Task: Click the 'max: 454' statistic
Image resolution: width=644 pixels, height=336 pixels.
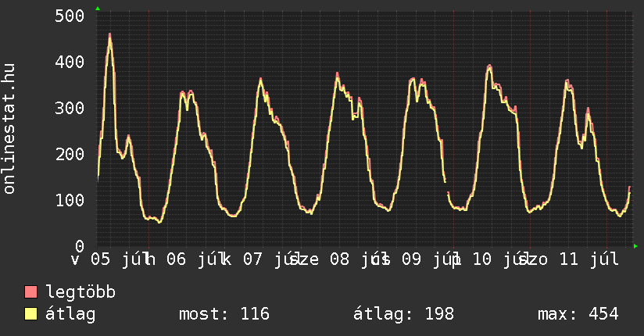Action: click(x=578, y=314)
